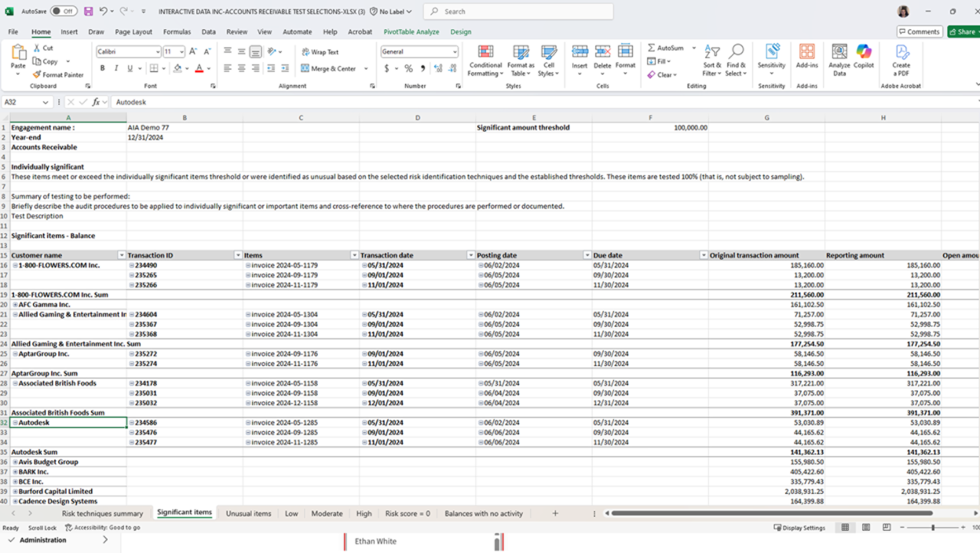The width and height of the screenshot is (980, 553).
Task: Click the Format Painter icon
Action: [37, 75]
